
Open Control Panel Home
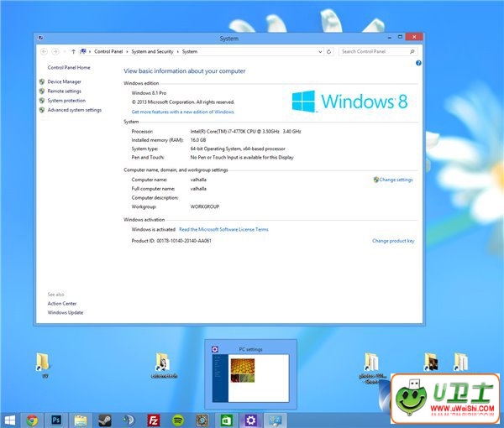(x=69, y=67)
